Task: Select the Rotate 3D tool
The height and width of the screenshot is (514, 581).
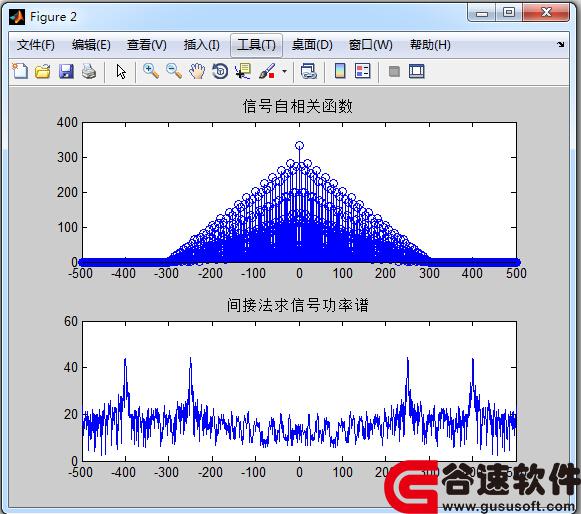Action: tap(220, 71)
